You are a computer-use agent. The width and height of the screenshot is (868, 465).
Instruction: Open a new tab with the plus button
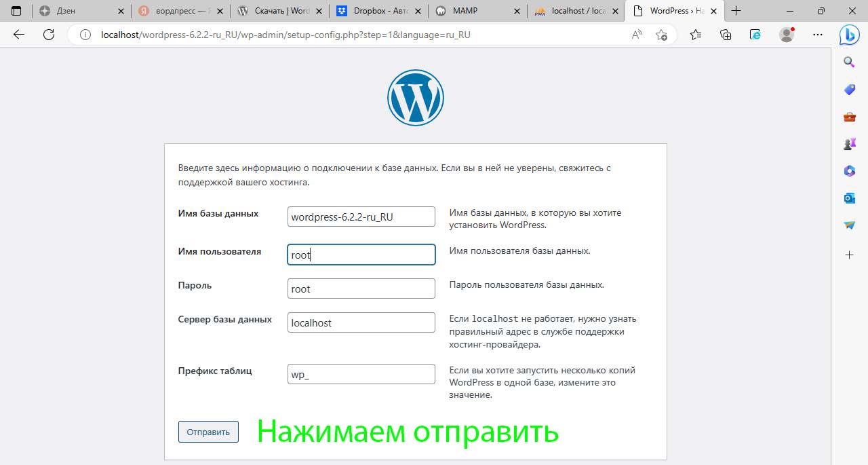coord(736,11)
